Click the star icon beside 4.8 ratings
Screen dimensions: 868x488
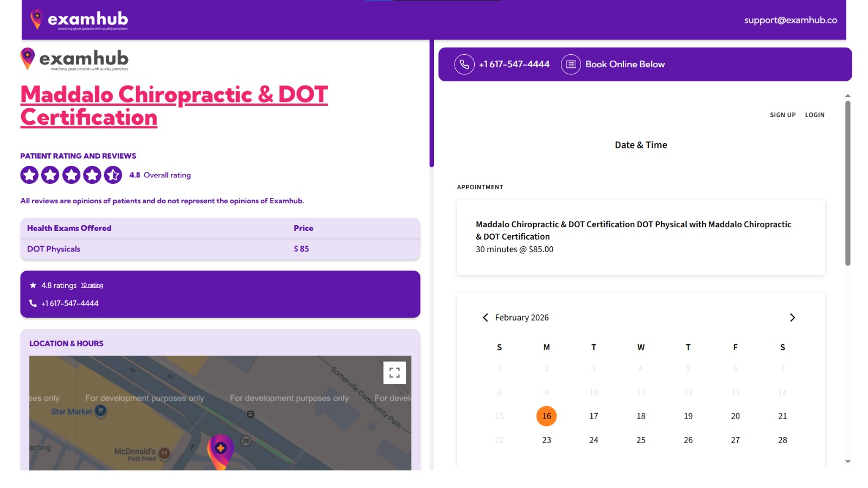tap(32, 285)
